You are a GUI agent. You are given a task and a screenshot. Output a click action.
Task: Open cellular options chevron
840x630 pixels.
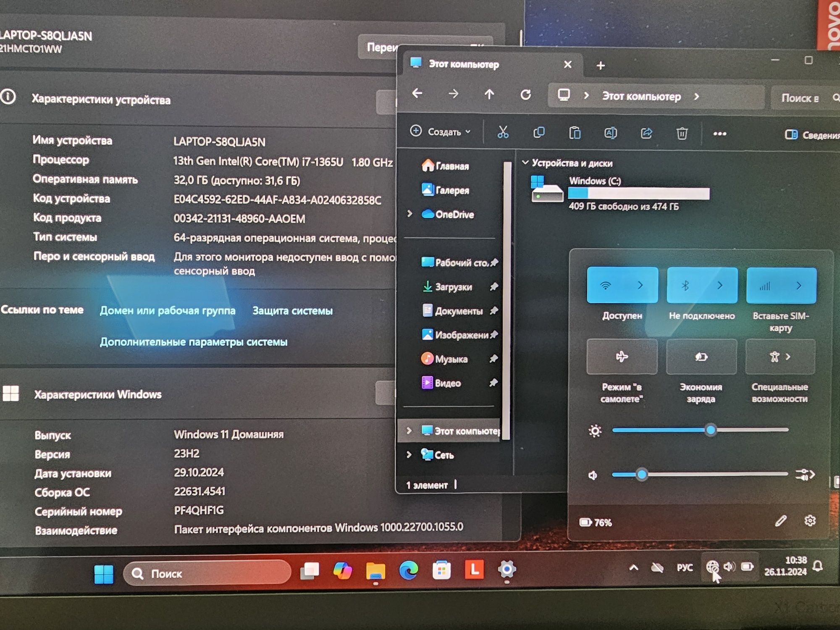[x=799, y=286]
